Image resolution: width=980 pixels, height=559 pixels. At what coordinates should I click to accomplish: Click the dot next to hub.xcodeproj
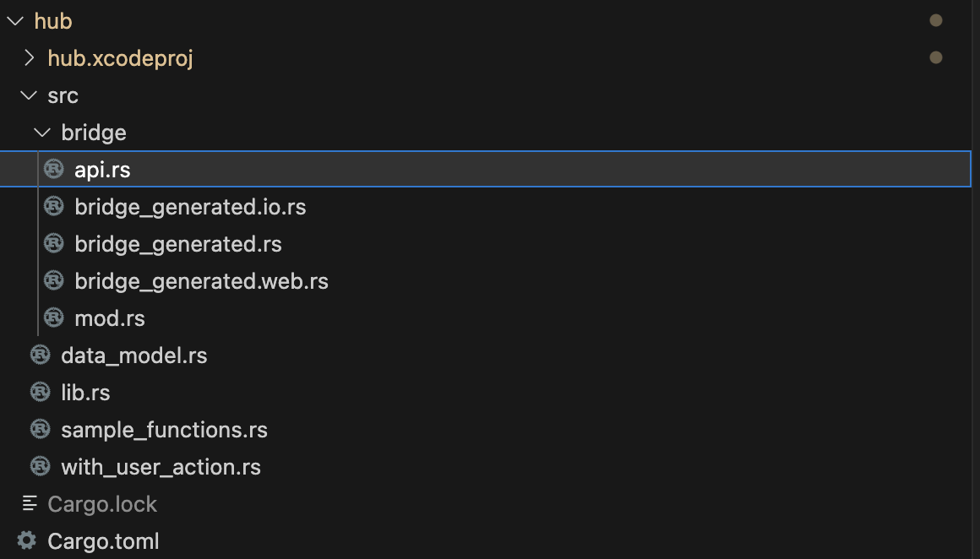(x=935, y=57)
